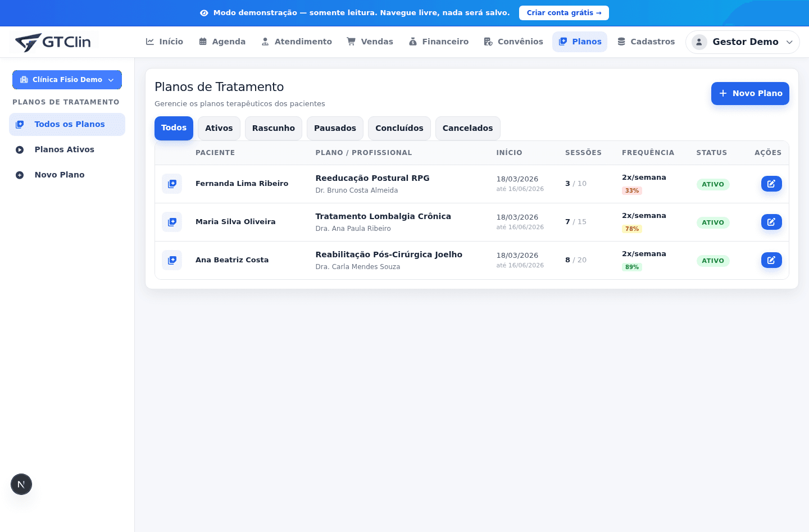Screen dimensions: 809x532
Task: Click plan icon in Ana Beatriz Costa row
Action: pos(172,260)
